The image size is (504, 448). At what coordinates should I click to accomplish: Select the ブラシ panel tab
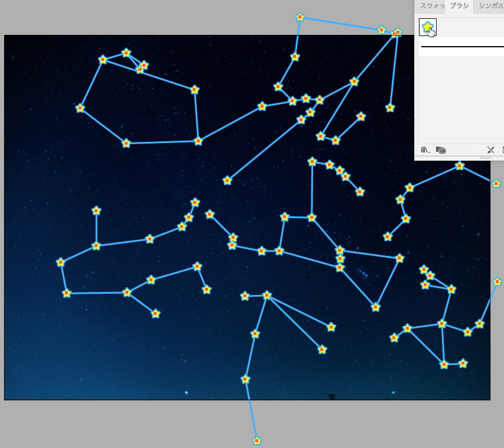(459, 6)
